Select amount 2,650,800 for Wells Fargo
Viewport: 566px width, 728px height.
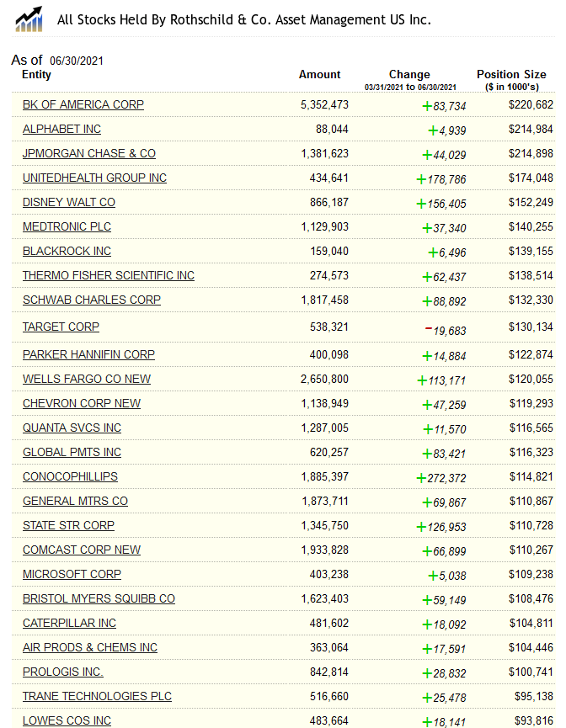[x=324, y=379]
